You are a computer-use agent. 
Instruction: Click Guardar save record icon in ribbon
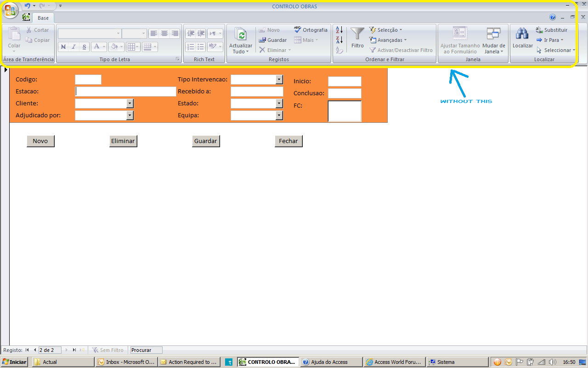272,40
